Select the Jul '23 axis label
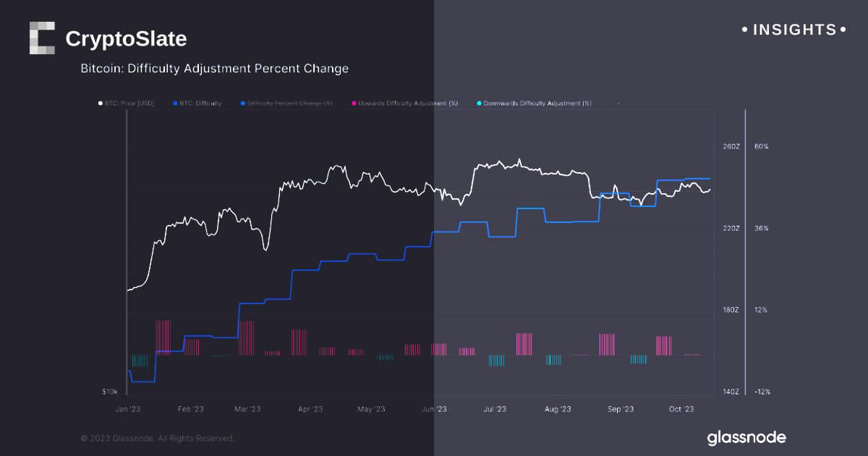Screen dimensions: 868x456 coord(495,409)
